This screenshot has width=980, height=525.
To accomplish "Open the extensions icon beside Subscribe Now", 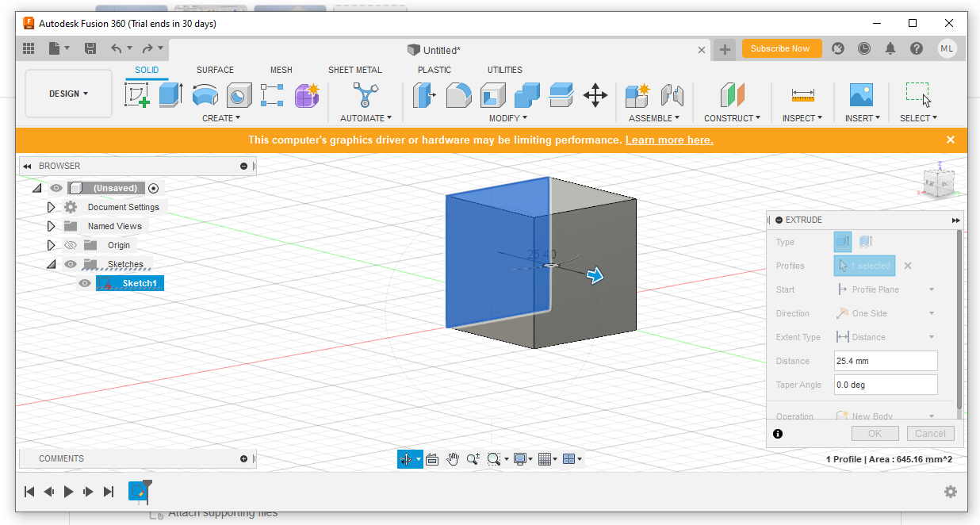I will pyautogui.click(x=838, y=48).
